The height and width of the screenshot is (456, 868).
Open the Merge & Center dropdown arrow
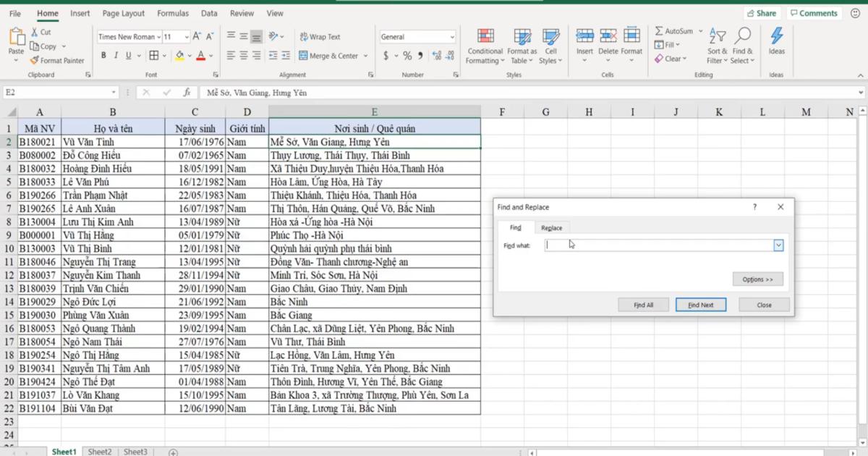pos(365,56)
